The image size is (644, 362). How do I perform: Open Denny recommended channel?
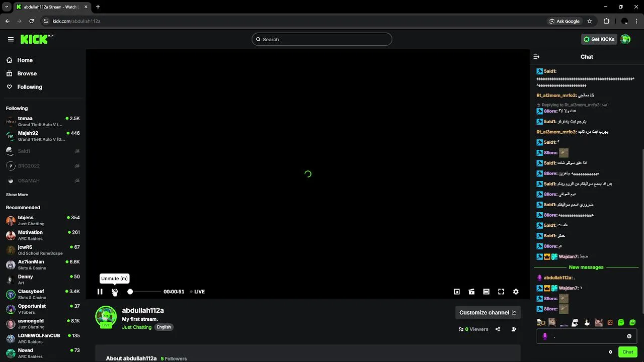pyautogui.click(x=43, y=279)
